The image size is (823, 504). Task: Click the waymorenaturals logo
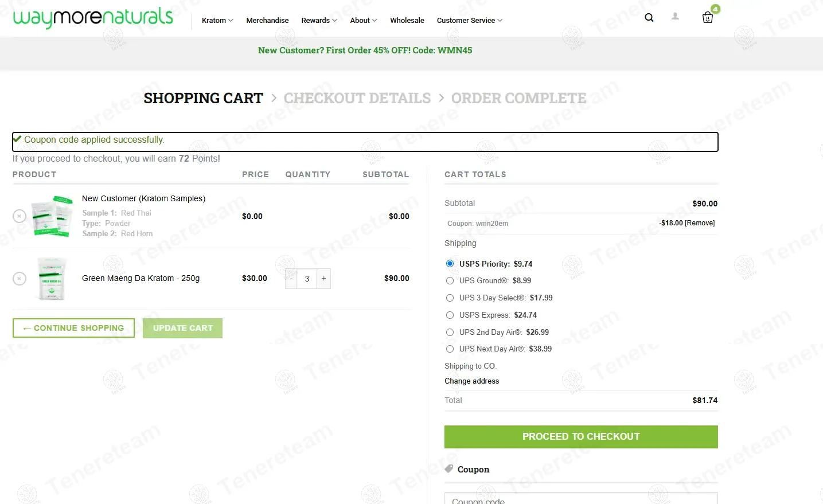[93, 17]
